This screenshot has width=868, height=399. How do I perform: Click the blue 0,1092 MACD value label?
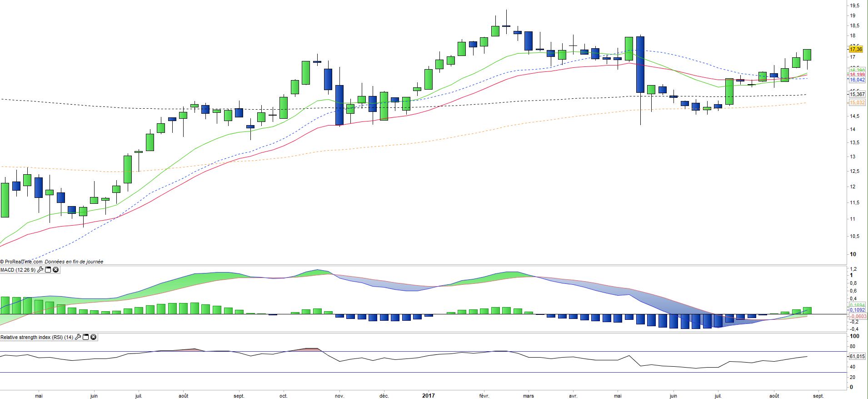(x=857, y=310)
